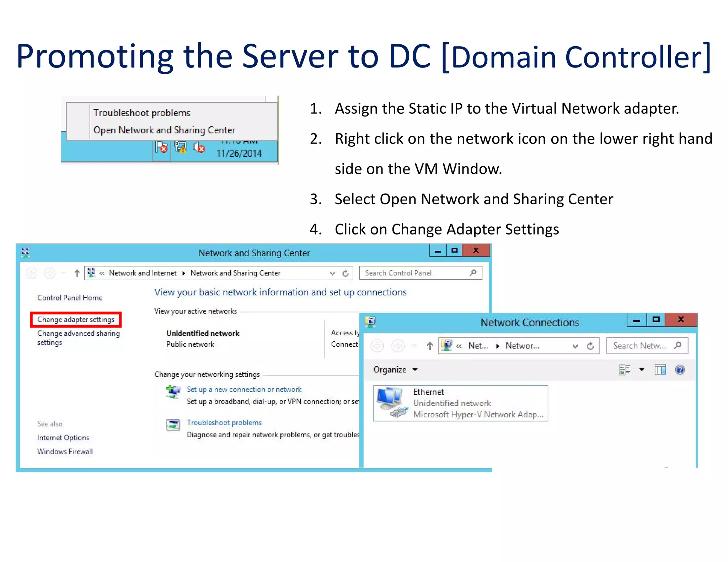Viewport: 728px width, 562px height.
Task: Open recent locations arrow in Network Connections
Action: coord(414,346)
